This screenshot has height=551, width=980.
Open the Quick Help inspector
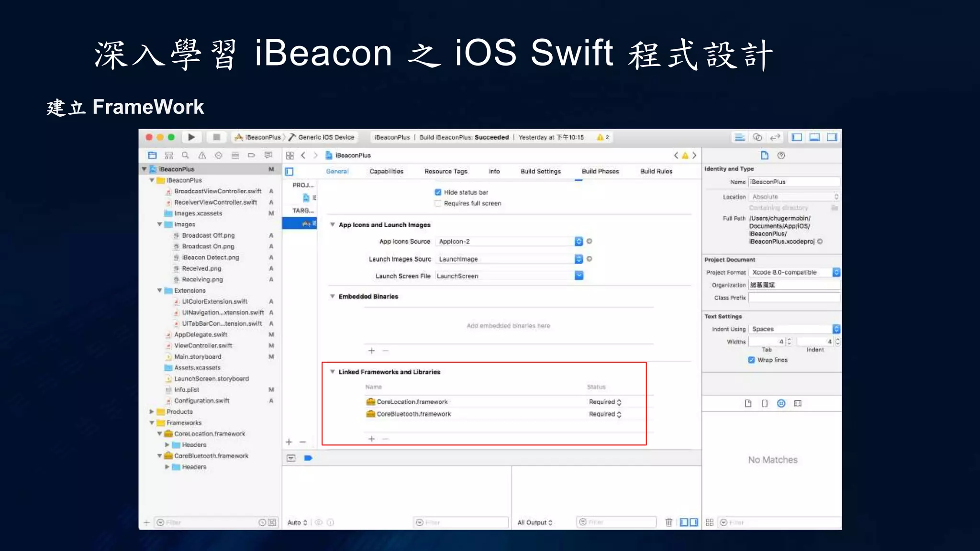(x=781, y=155)
